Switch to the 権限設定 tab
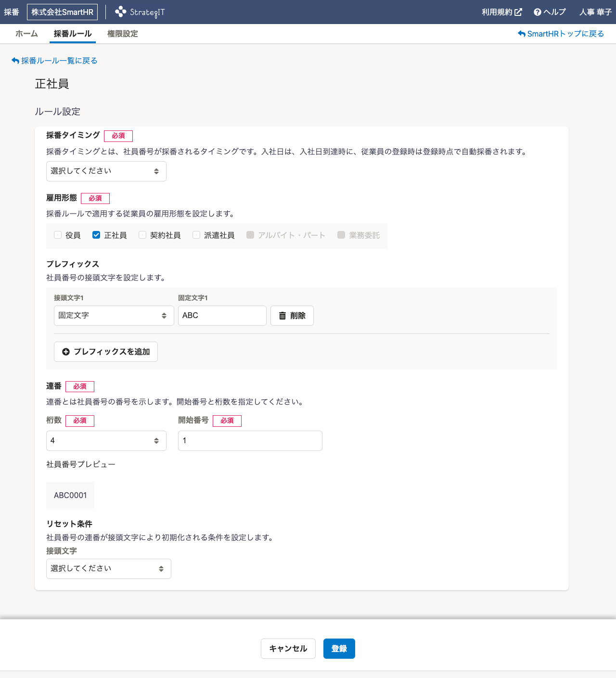Image resolution: width=616 pixels, height=678 pixels. pyautogui.click(x=122, y=34)
